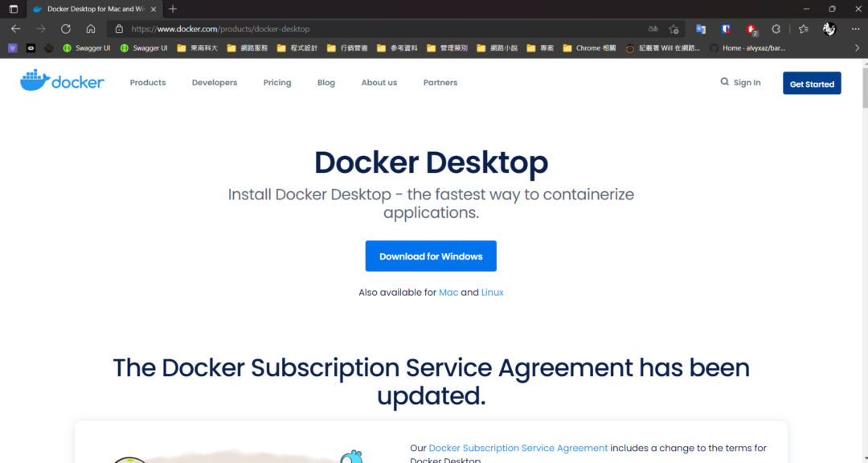Reload the current Docker page
Viewport: 868px width, 463px height.
click(x=66, y=29)
